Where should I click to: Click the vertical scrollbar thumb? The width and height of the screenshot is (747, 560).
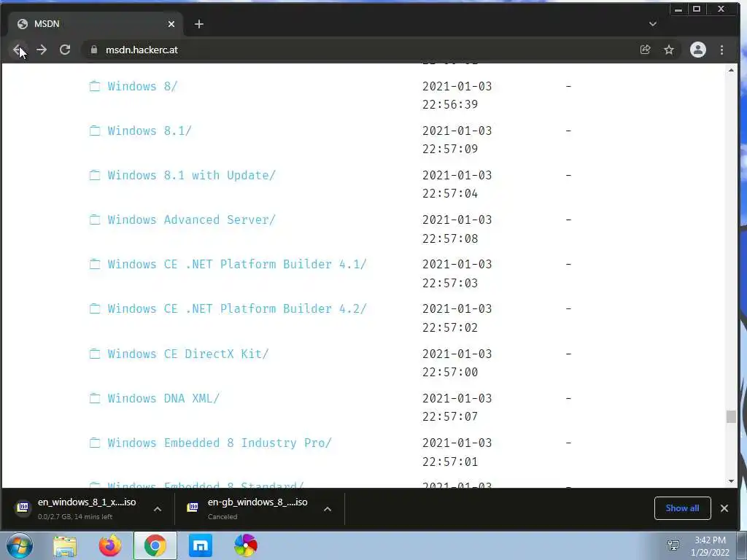point(731,416)
